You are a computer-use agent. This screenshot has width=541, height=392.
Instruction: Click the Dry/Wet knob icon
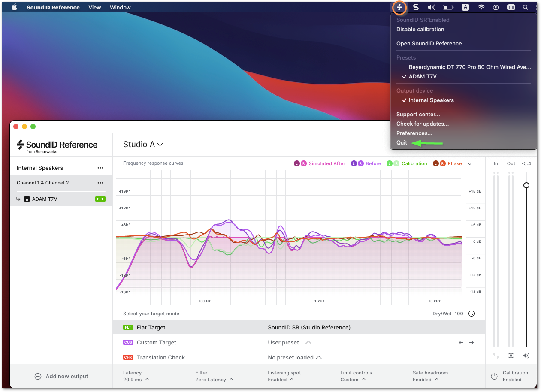pos(471,314)
